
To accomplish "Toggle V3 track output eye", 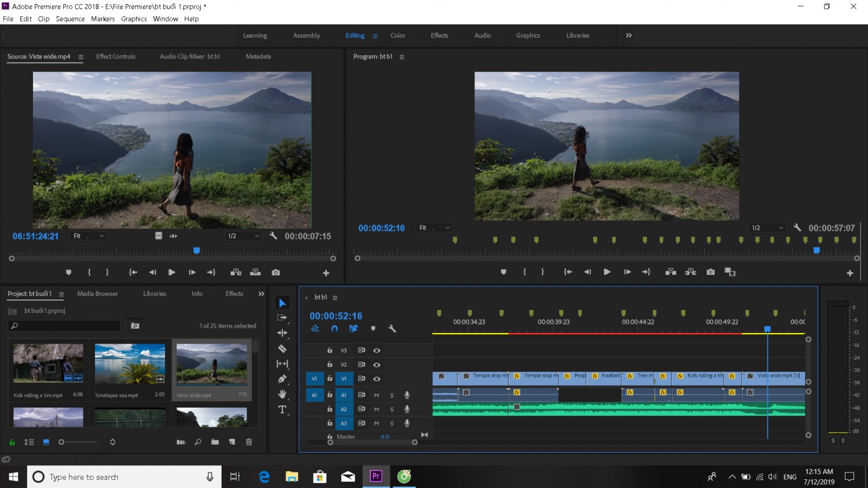I will [x=377, y=350].
